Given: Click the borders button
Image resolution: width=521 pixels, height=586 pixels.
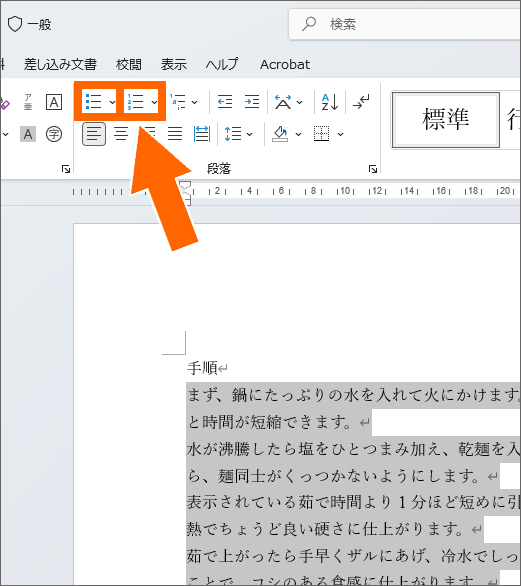Looking at the screenshot, I should (x=321, y=134).
